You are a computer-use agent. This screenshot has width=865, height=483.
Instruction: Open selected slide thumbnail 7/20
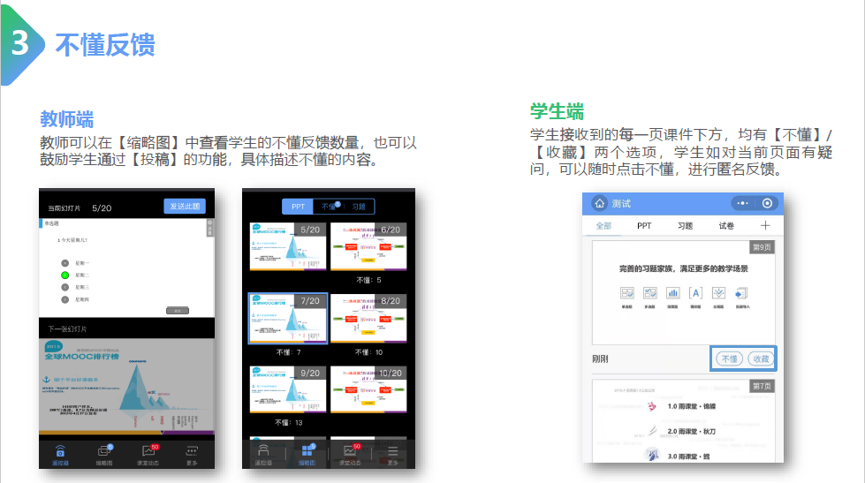[288, 318]
